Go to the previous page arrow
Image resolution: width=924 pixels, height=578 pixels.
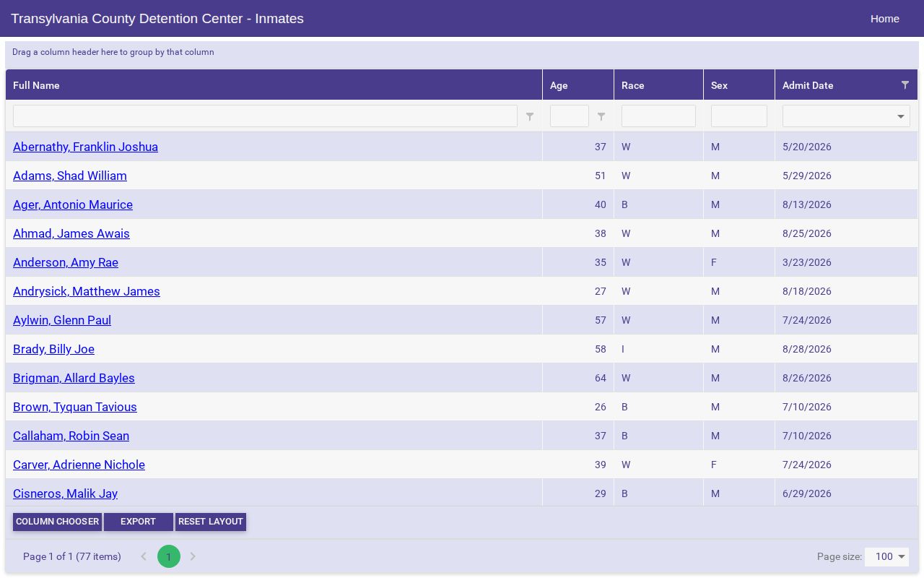click(x=144, y=556)
